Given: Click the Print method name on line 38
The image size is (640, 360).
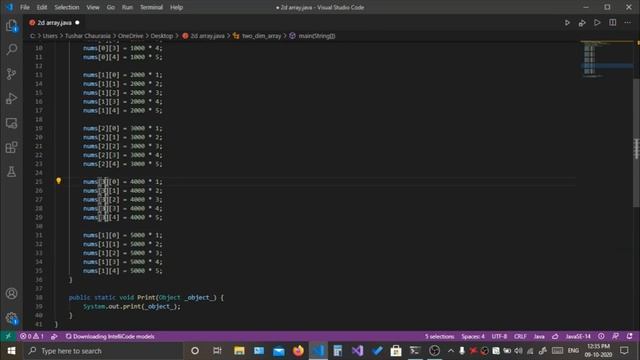Looking at the screenshot, I should [146, 298].
